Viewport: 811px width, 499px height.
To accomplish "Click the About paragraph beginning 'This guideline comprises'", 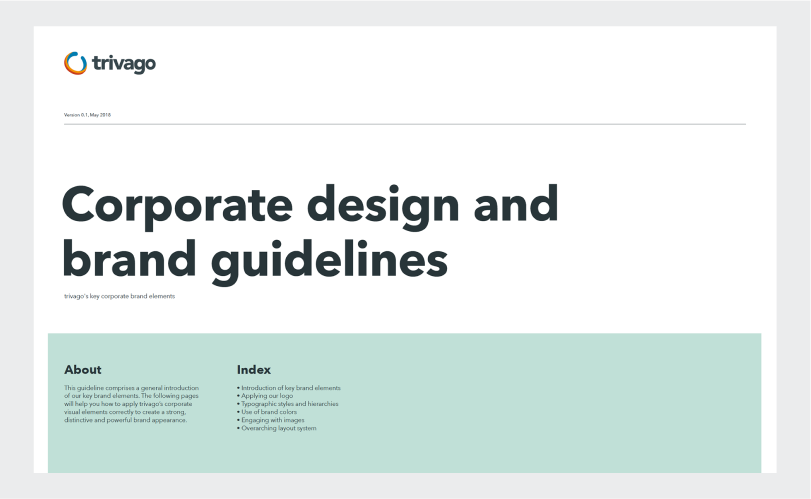I will coord(131,404).
